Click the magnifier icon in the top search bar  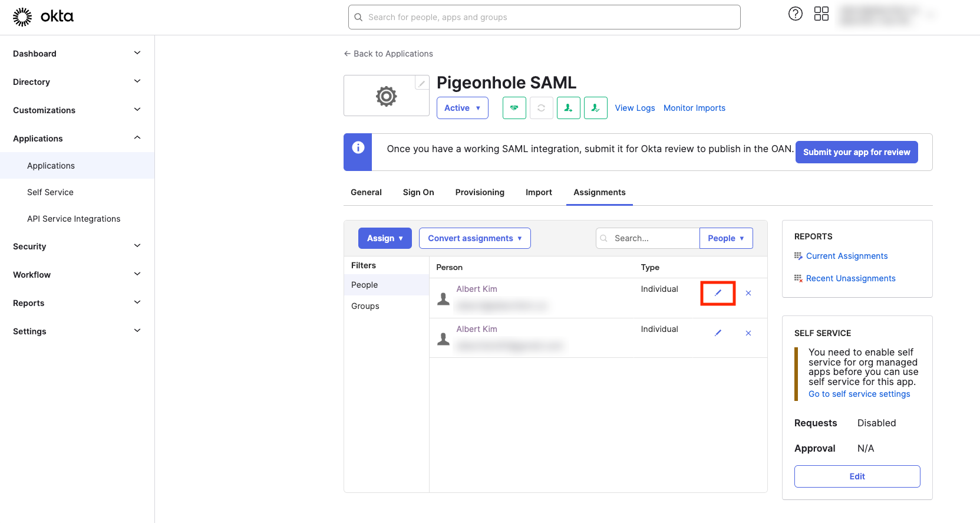(358, 17)
